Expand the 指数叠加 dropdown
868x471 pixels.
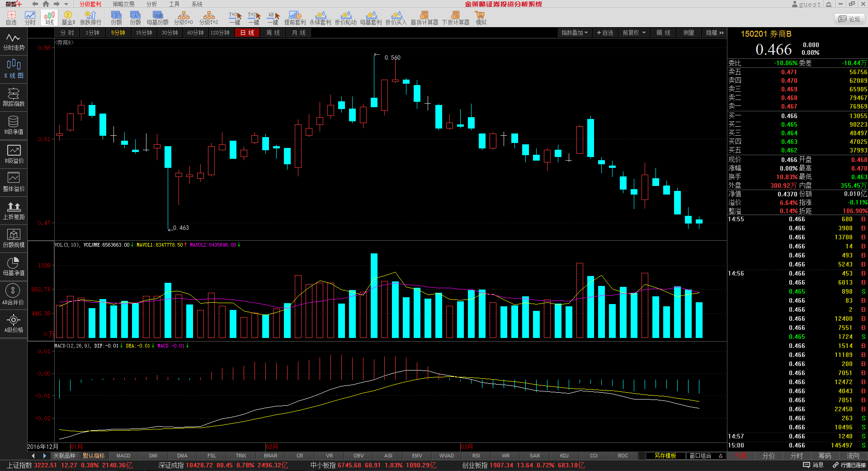coord(574,33)
